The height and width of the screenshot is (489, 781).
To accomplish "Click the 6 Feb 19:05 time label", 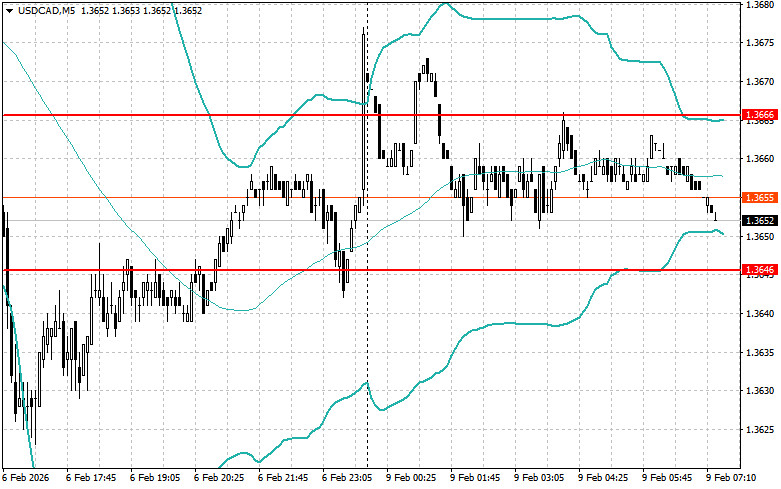I will click(x=155, y=478).
